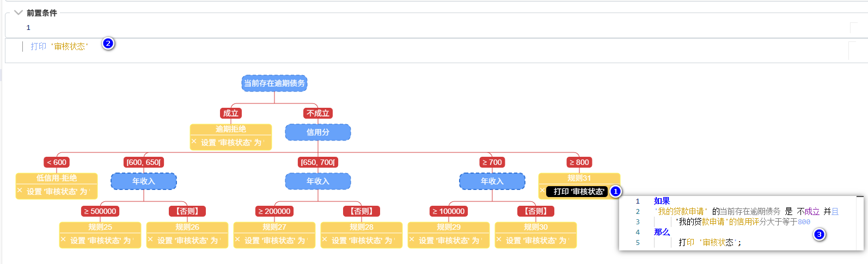
Task: Click the 规则29 rule title
Action: (x=449, y=227)
